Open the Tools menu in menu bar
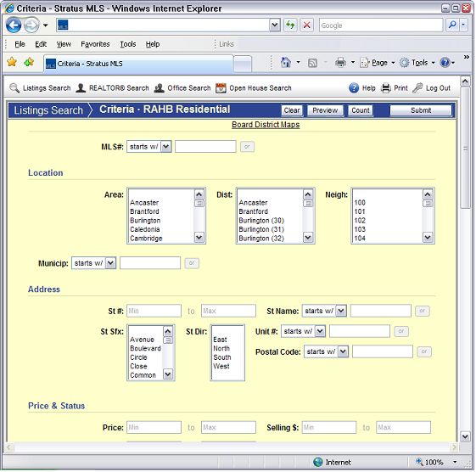The width and height of the screenshot is (476, 472). click(x=128, y=44)
